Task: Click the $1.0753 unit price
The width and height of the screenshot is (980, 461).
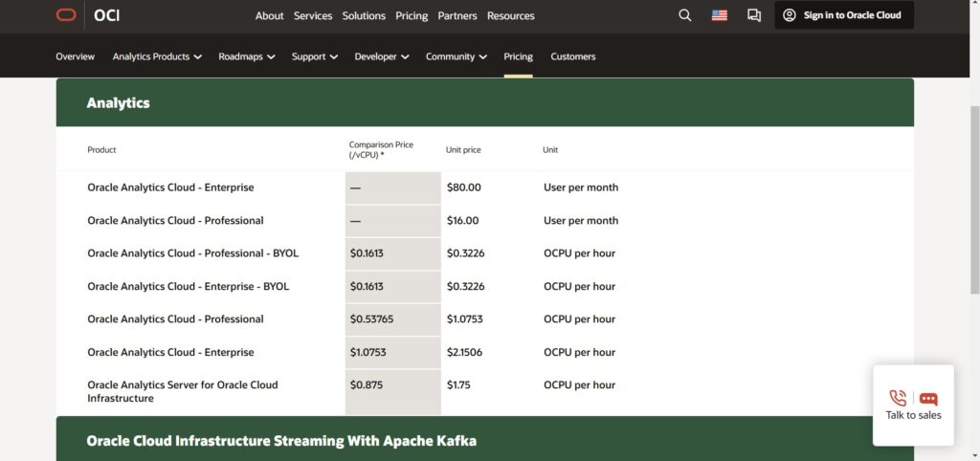Action: (x=464, y=319)
